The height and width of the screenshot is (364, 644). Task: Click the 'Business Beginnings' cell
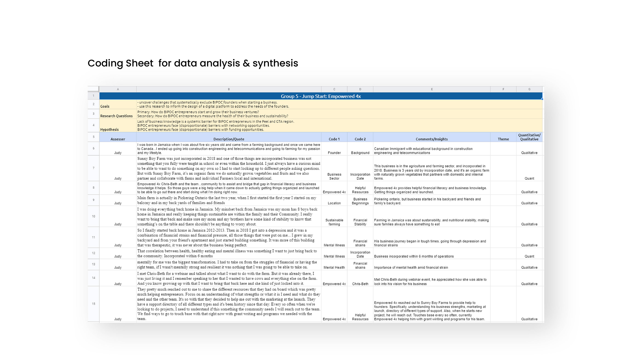[360, 200]
